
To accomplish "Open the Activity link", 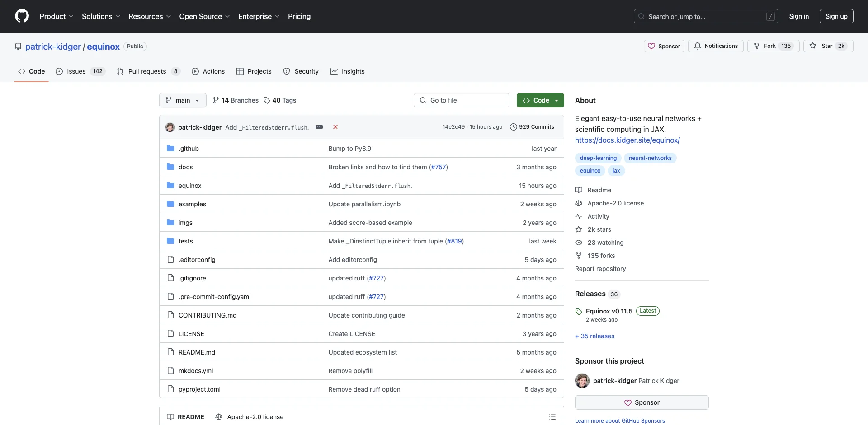I will [592, 216].
